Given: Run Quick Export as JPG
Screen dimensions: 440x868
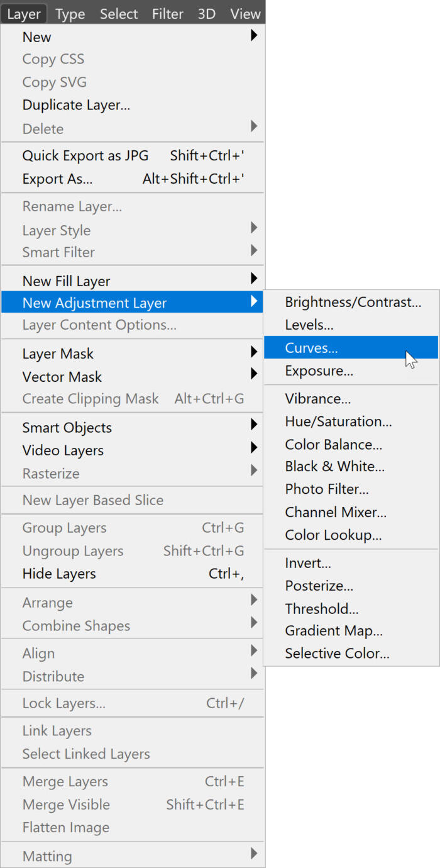Looking at the screenshot, I should tap(85, 155).
